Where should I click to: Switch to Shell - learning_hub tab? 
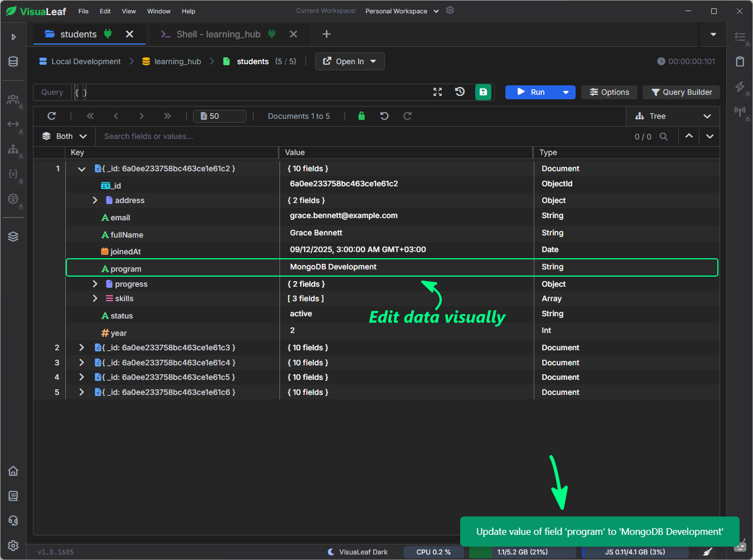[x=219, y=34]
